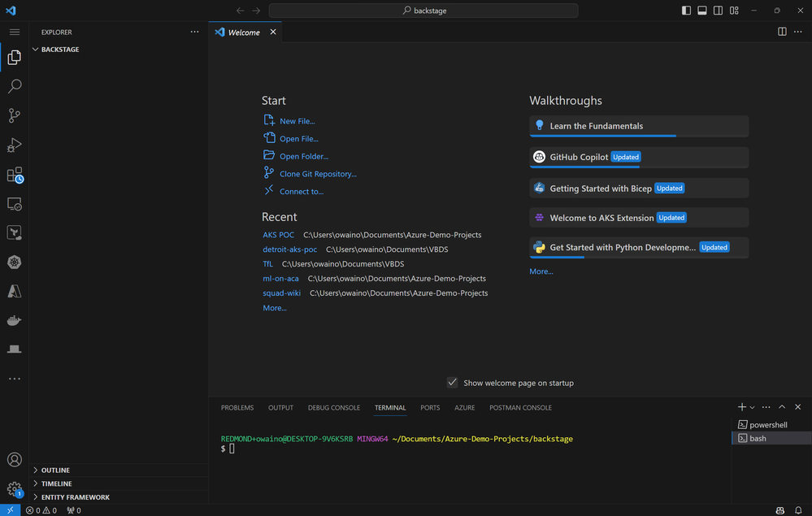Open the new terminal launch profile dropdown

tap(753, 407)
